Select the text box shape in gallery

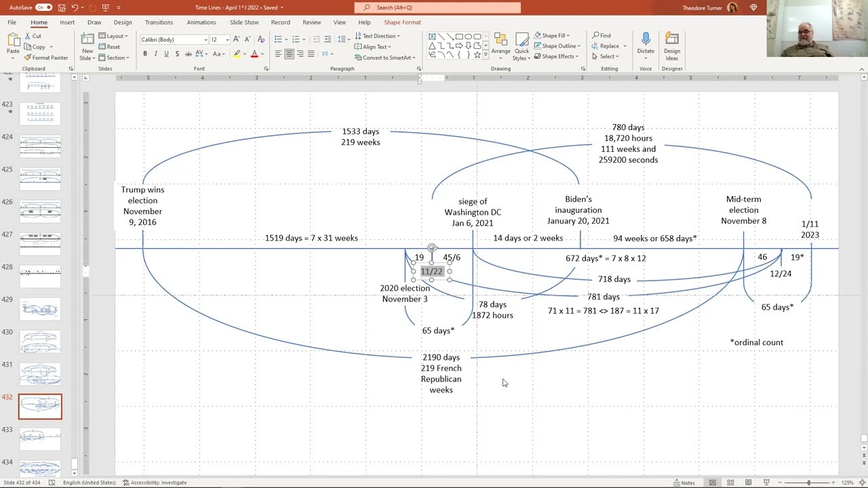(432, 36)
